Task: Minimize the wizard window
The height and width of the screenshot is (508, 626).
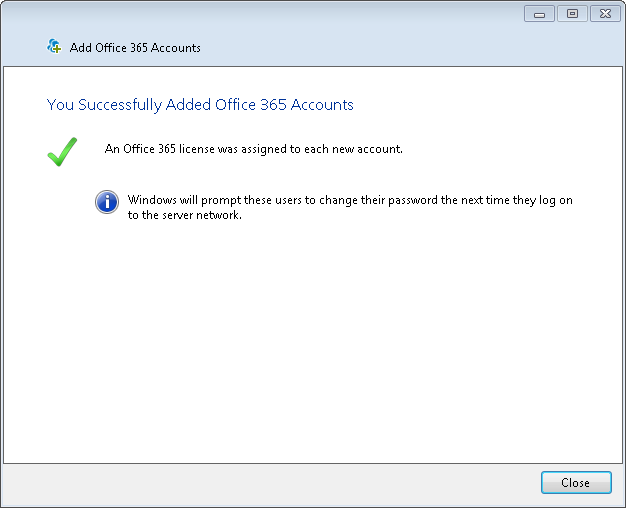Action: [539, 14]
